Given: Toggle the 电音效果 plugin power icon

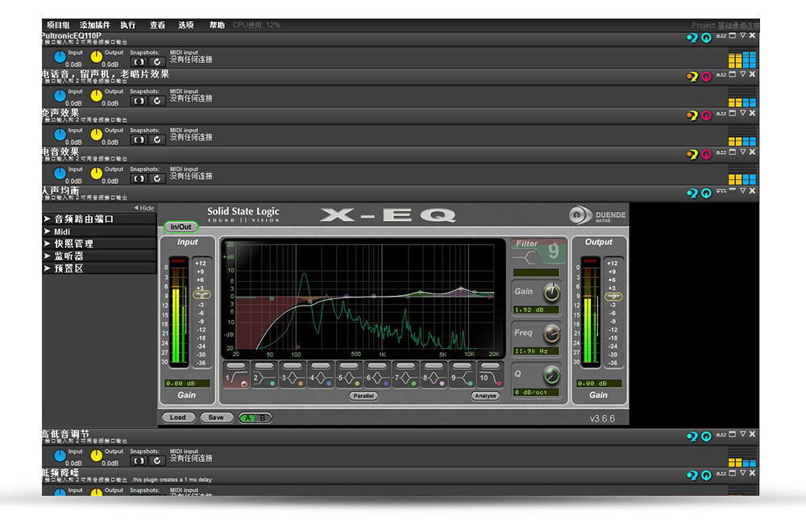Looking at the screenshot, I should [x=706, y=154].
